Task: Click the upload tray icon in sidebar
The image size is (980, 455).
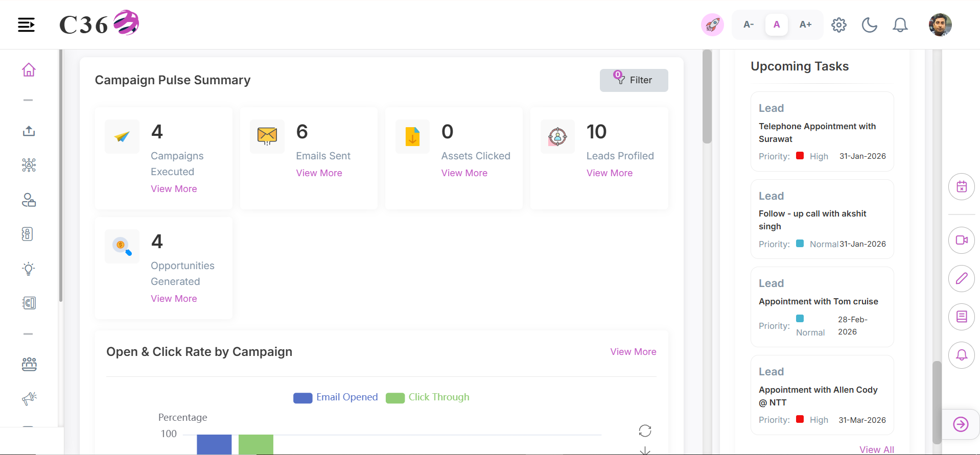Action: (x=29, y=131)
